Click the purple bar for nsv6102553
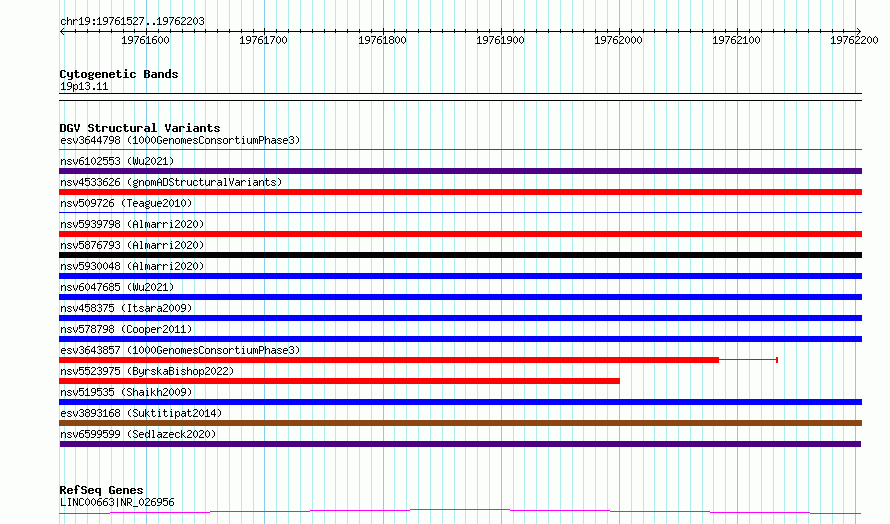The height and width of the screenshot is (524, 890). coord(460,171)
